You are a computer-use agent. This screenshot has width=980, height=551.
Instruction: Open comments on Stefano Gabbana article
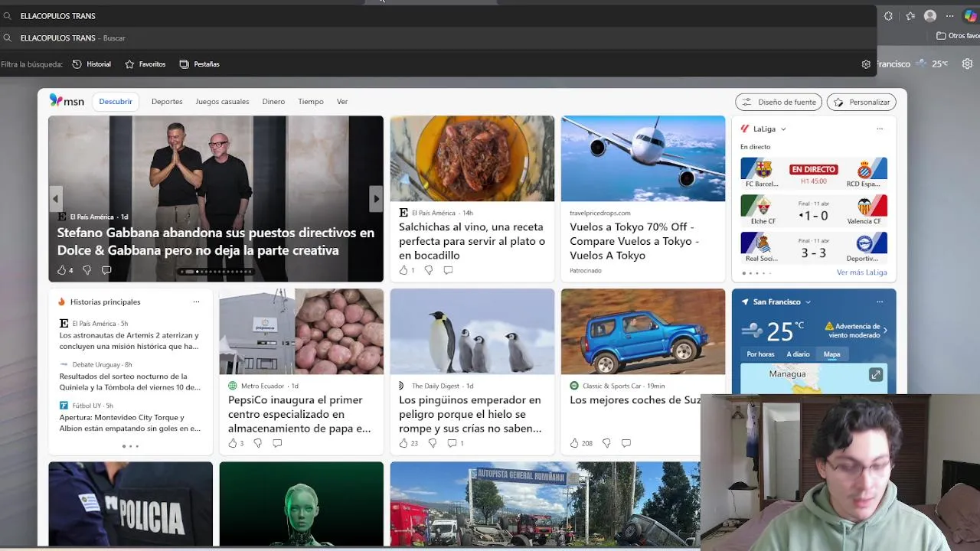106,270
